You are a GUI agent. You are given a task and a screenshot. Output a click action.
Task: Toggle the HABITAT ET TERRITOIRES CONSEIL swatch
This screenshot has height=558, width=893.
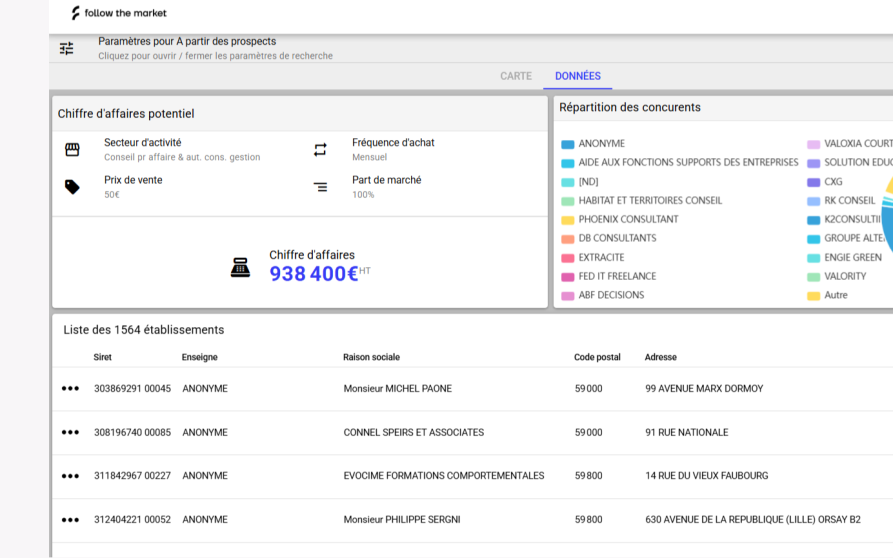(567, 202)
